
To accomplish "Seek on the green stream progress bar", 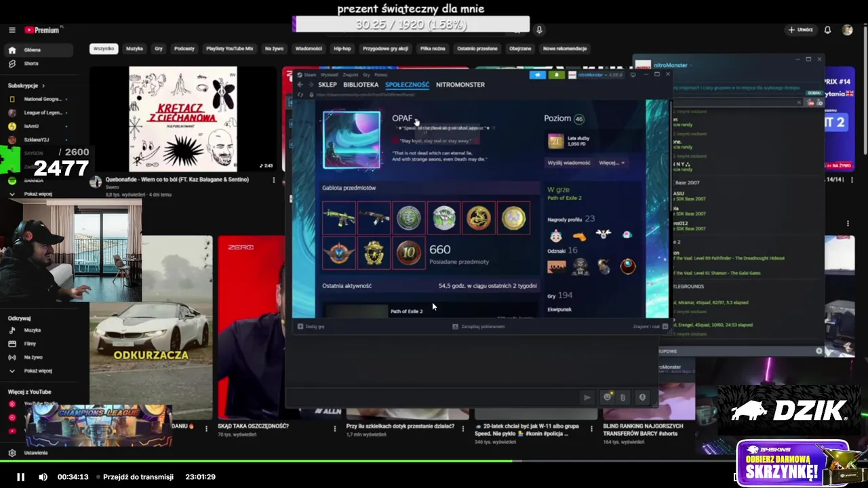I will coord(434,462).
